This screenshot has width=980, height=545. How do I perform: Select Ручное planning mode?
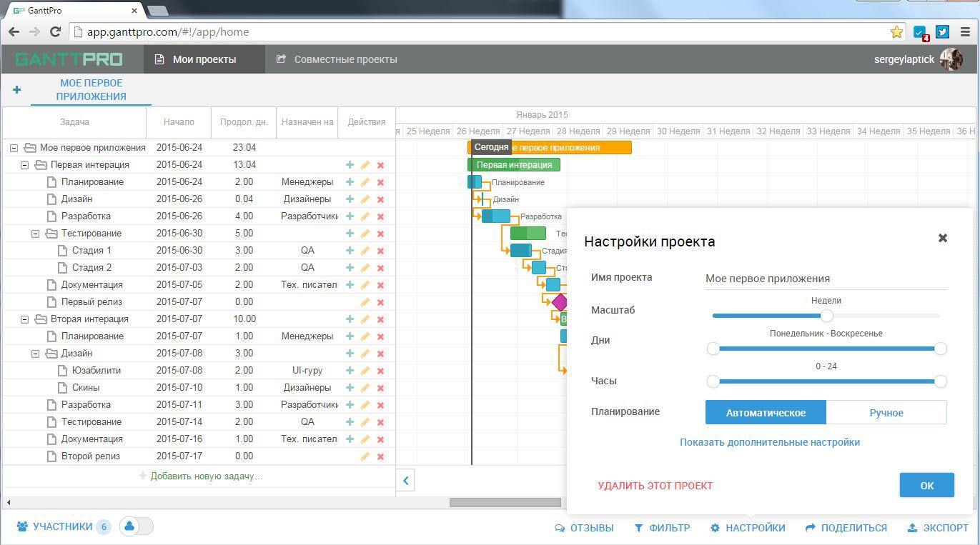tap(886, 413)
